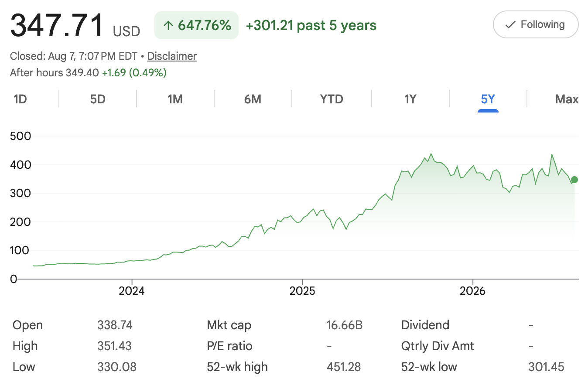This screenshot has height=382, width=588.
Task: Click the After hours 349.40 price text
Action: 55,73
